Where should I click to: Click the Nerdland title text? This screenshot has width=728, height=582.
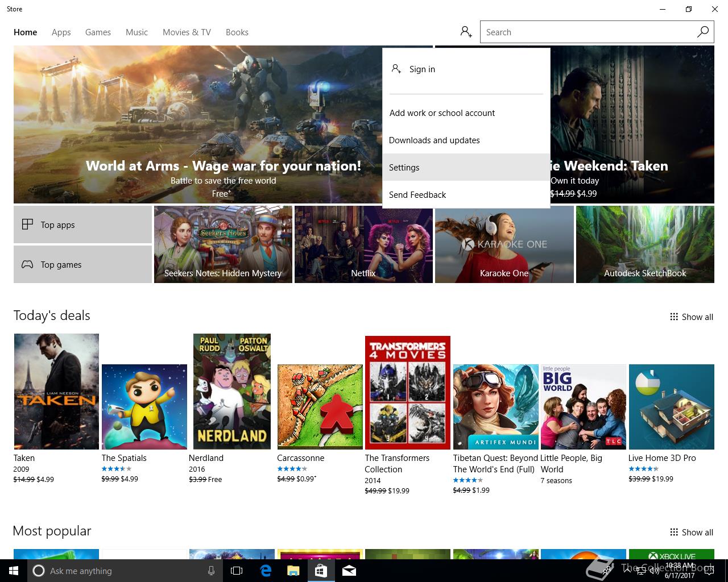click(x=206, y=458)
